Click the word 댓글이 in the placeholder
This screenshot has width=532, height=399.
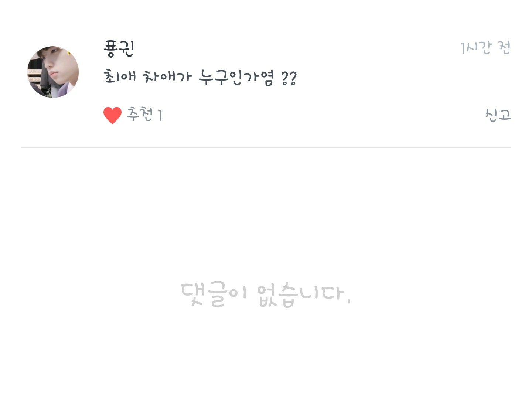coord(214,294)
